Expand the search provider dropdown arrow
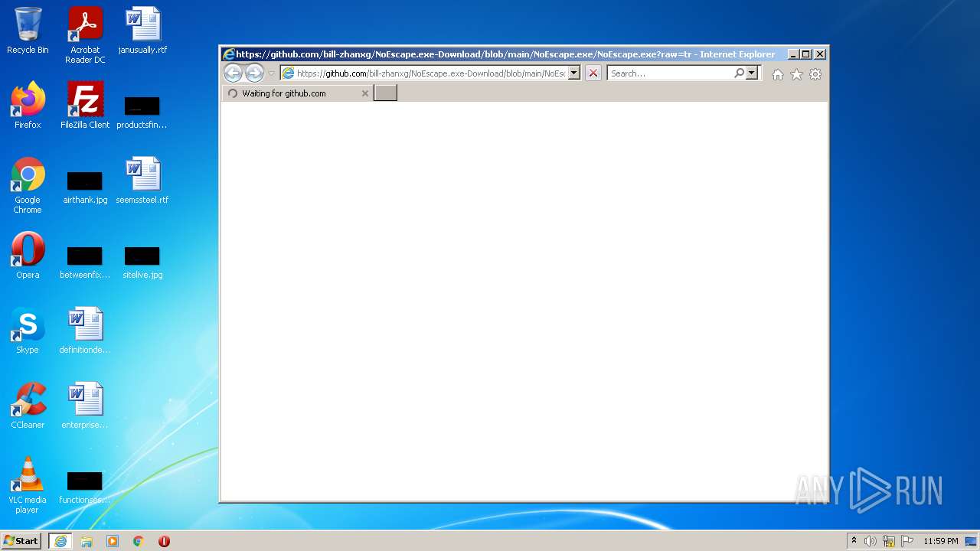 tap(752, 73)
